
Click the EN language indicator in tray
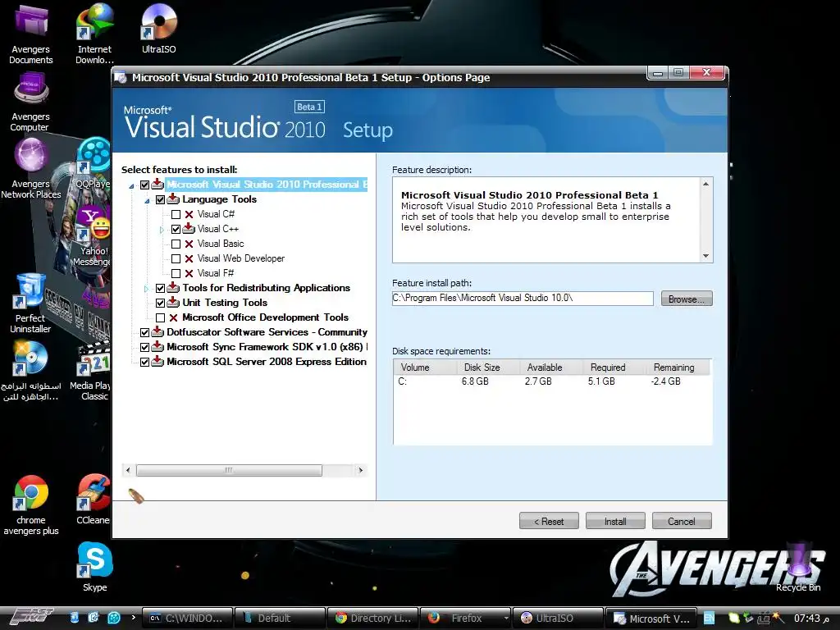pyautogui.click(x=709, y=619)
